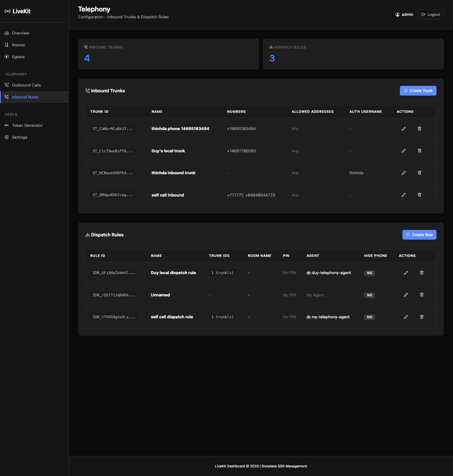Click edit pencil for thinhda phone trunk
The height and width of the screenshot is (476, 453).
403,129
